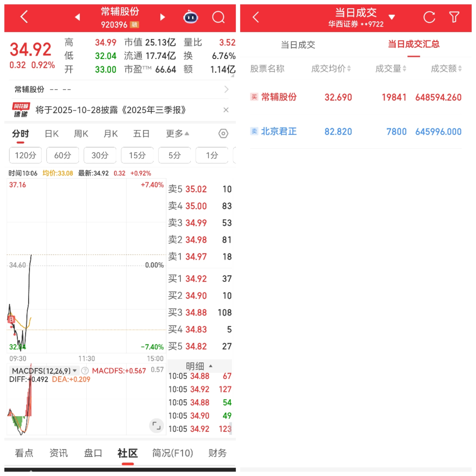The image size is (476, 476).
Task: Switch to the 日K chart tab
Action: [52, 134]
